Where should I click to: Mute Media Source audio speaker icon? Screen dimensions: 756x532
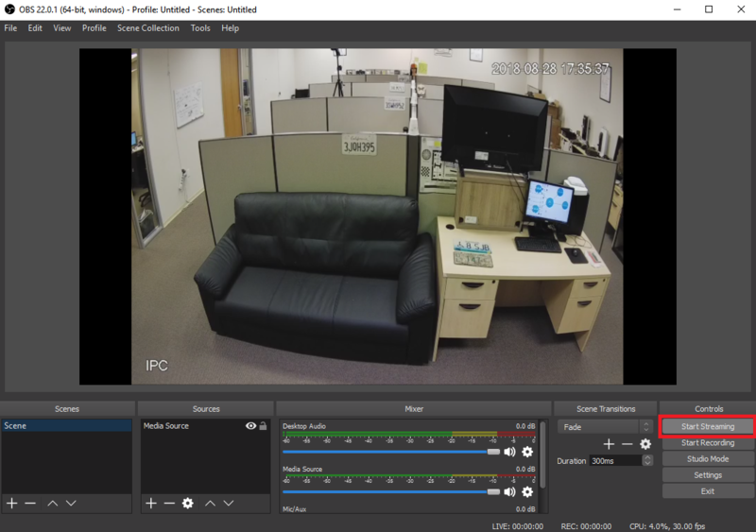click(x=509, y=491)
